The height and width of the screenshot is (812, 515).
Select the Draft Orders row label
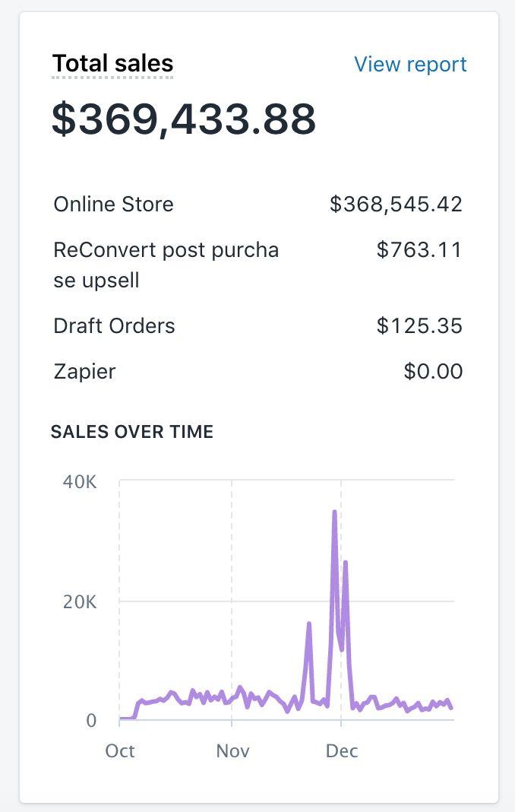(x=114, y=325)
